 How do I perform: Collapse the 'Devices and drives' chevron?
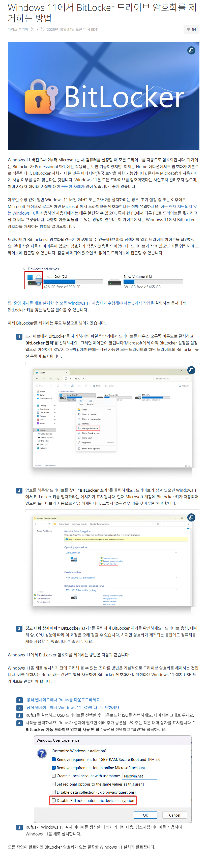(25, 269)
